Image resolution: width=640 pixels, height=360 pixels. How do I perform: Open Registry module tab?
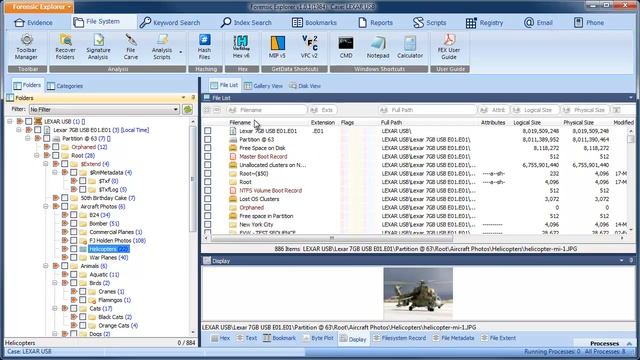pos(484,23)
